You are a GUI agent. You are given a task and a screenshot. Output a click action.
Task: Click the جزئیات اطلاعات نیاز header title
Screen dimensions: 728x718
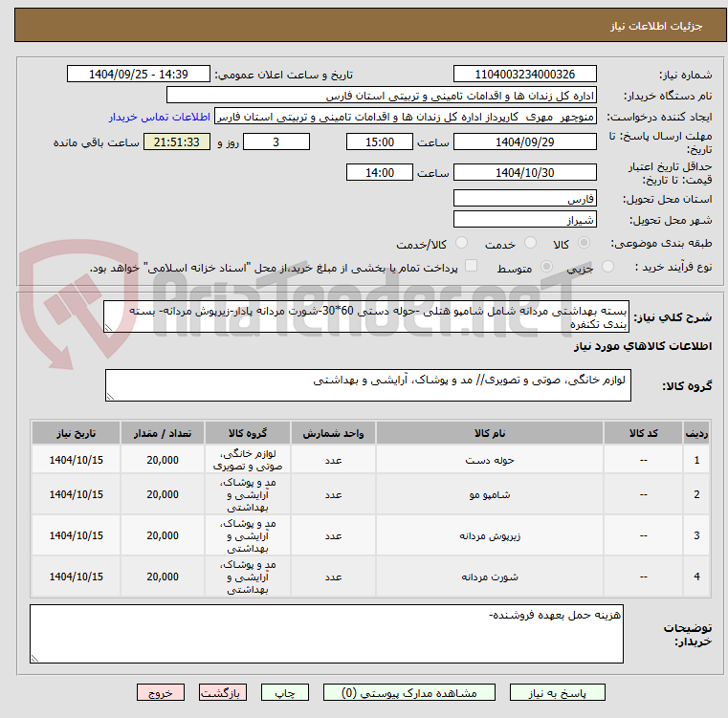pyautogui.click(x=656, y=26)
